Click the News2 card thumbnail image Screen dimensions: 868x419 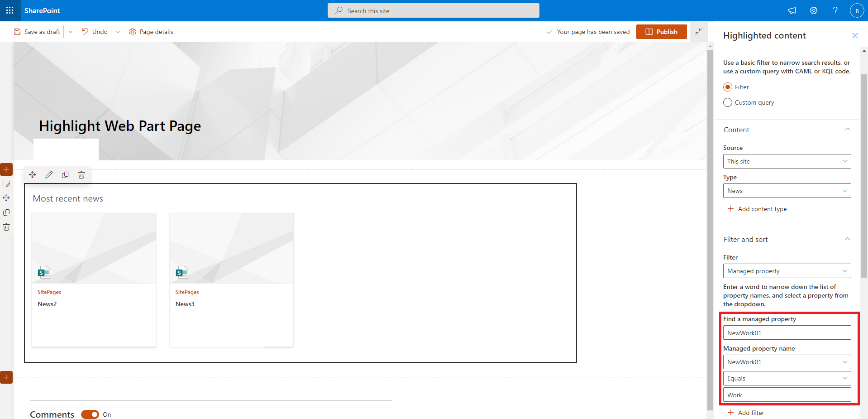click(x=94, y=248)
